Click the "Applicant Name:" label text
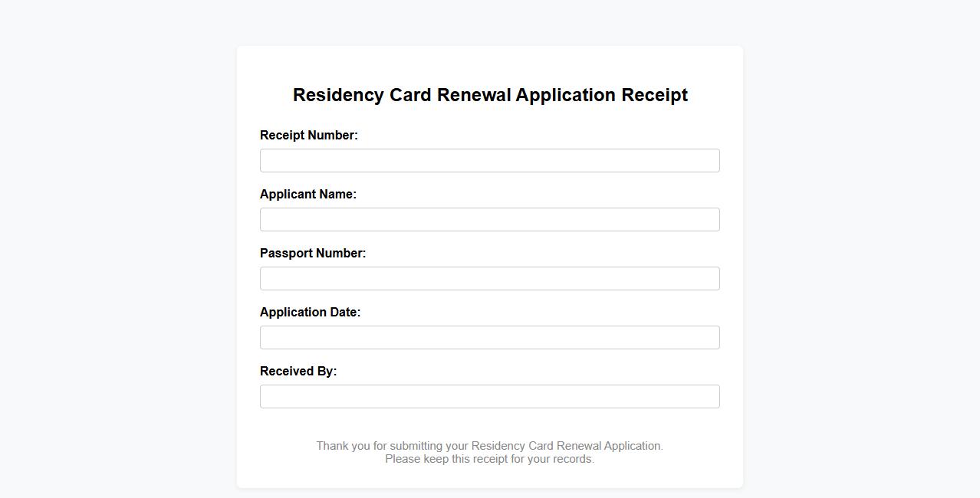 (307, 195)
